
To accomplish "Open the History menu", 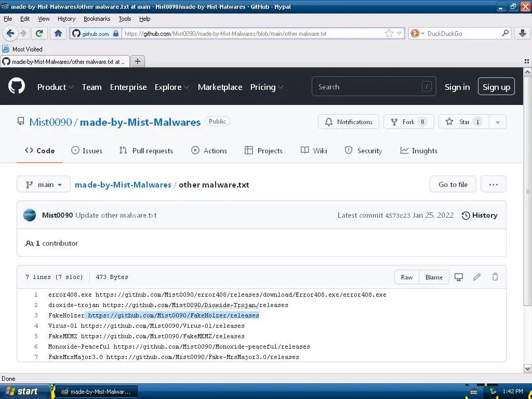I will coord(66,19).
